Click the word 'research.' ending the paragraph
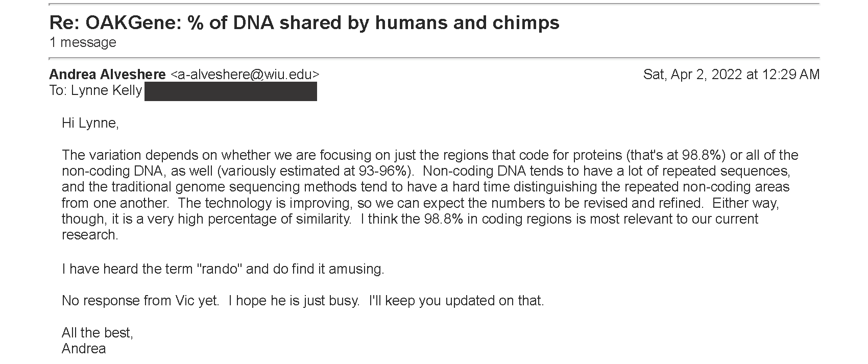This screenshot has width=868, height=364. 90,235
